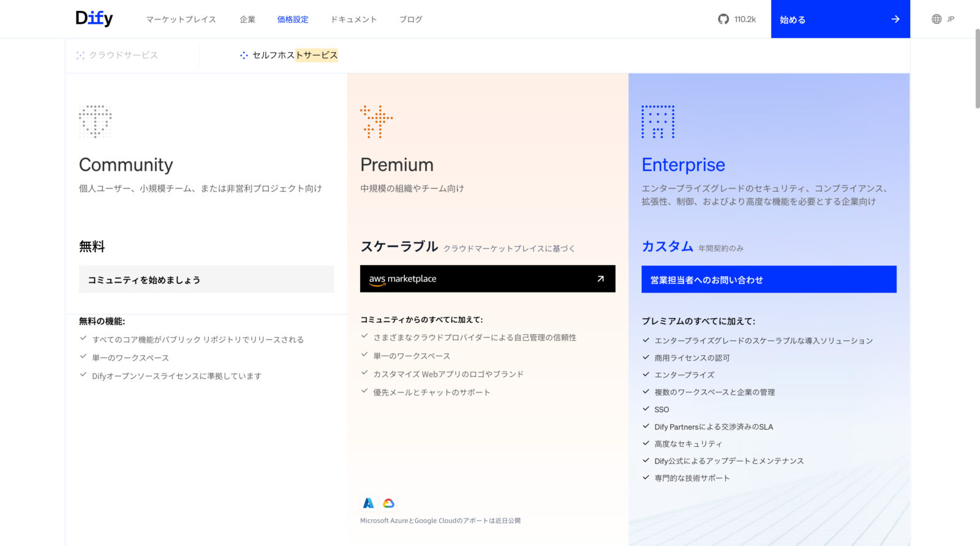The height and width of the screenshot is (546, 980).
Task: Click the Enterprise plan blue building icon
Action: point(658,121)
